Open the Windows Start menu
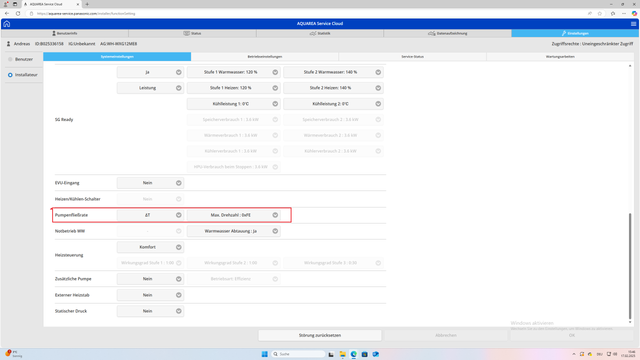Screen dimensions: 640x360 click(264, 354)
